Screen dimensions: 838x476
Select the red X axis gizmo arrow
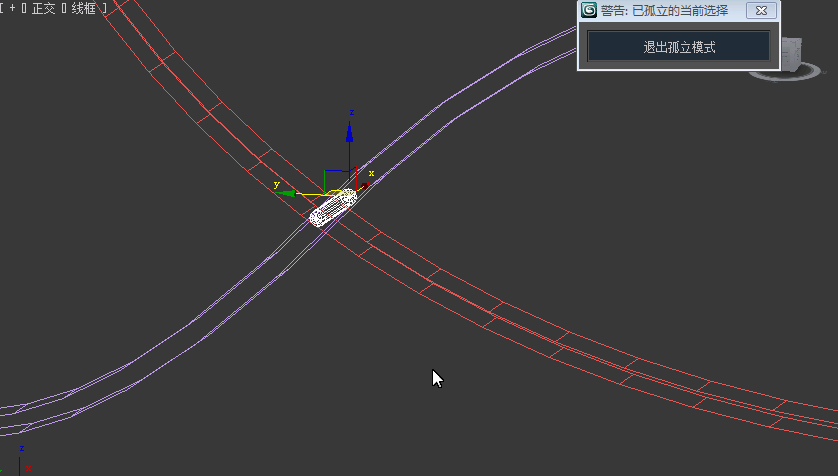coord(366,185)
